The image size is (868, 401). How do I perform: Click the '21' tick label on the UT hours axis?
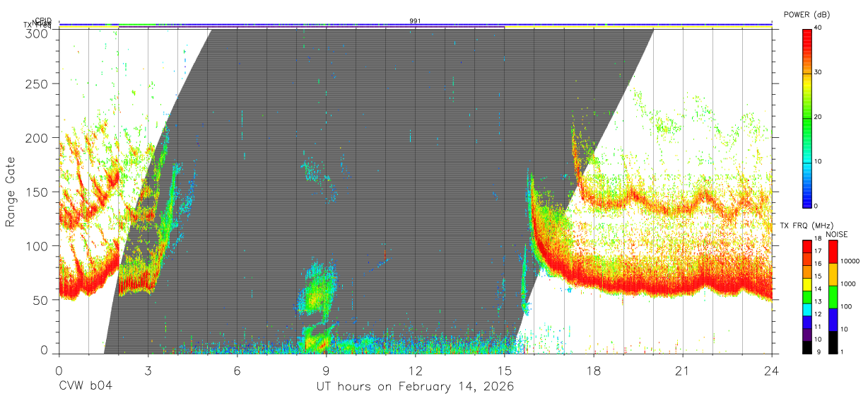tap(683, 369)
